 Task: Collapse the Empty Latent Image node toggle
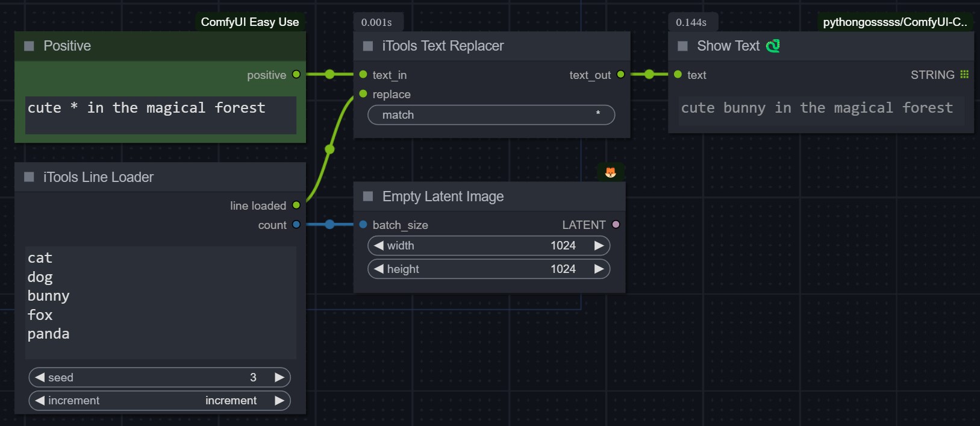368,196
